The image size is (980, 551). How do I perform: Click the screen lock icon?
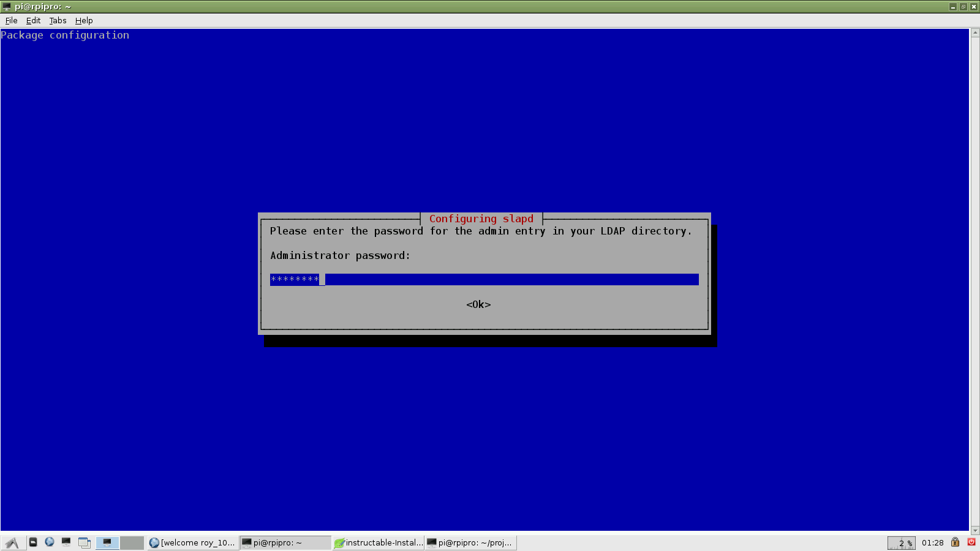[x=955, y=542]
